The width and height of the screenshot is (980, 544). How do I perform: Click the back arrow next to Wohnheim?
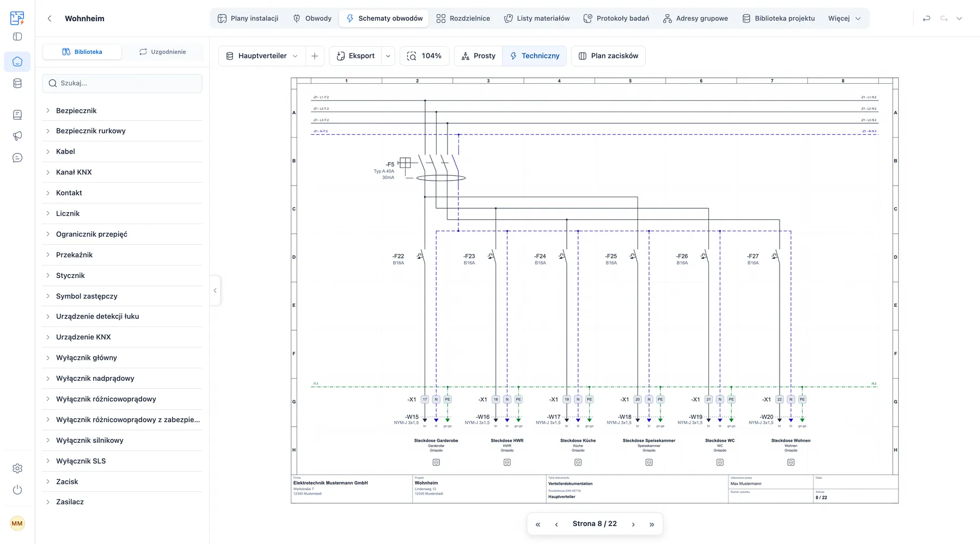(x=50, y=18)
